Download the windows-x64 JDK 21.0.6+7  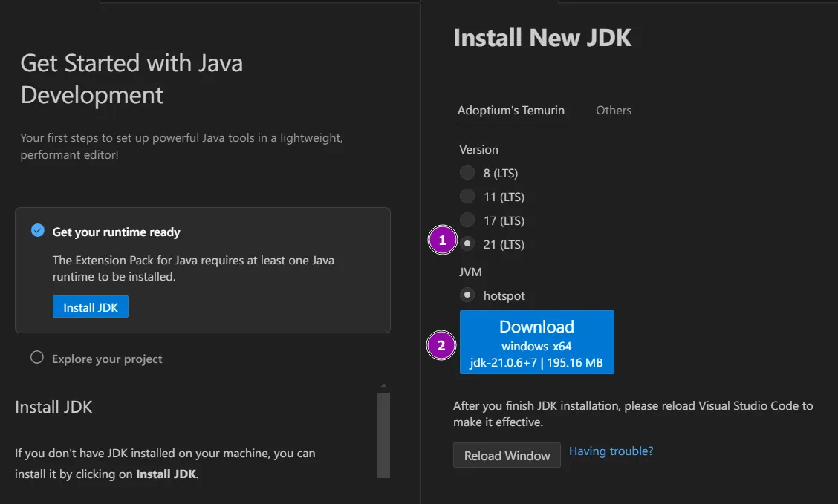(536, 342)
